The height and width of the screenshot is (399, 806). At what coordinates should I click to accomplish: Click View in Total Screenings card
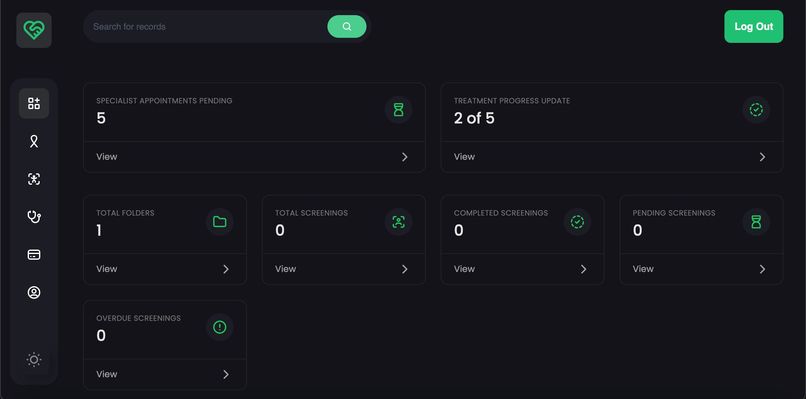[285, 269]
